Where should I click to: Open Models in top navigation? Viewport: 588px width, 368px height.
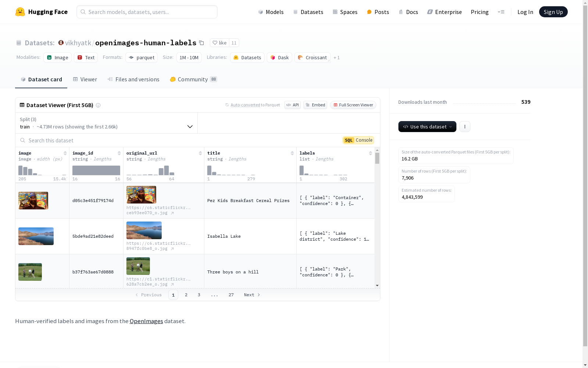pos(271,12)
